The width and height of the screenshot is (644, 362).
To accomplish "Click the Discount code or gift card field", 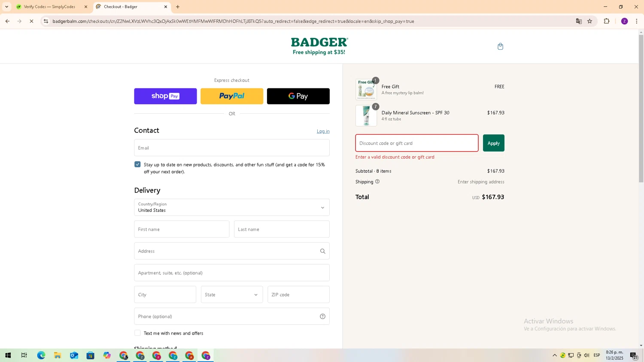I will [x=417, y=143].
